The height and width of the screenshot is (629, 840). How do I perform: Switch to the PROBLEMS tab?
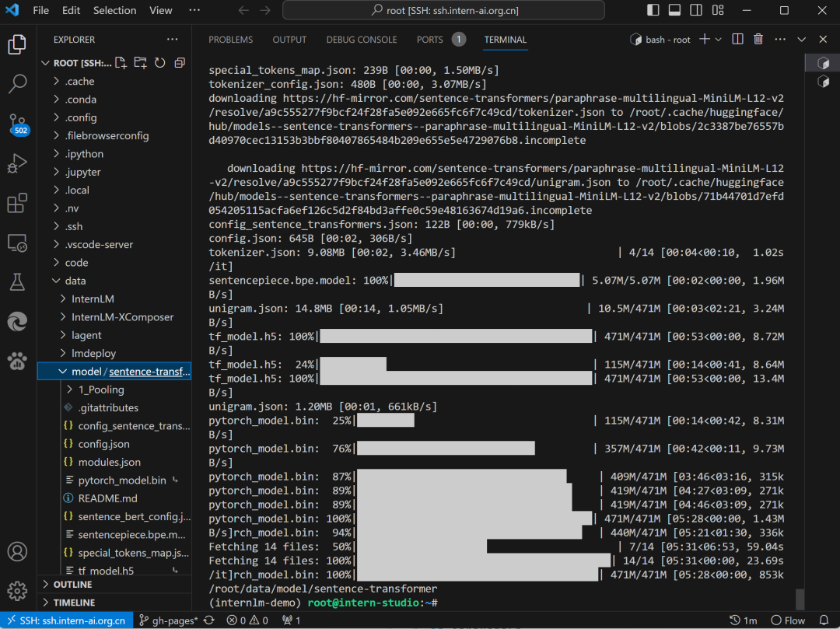pyautogui.click(x=230, y=40)
